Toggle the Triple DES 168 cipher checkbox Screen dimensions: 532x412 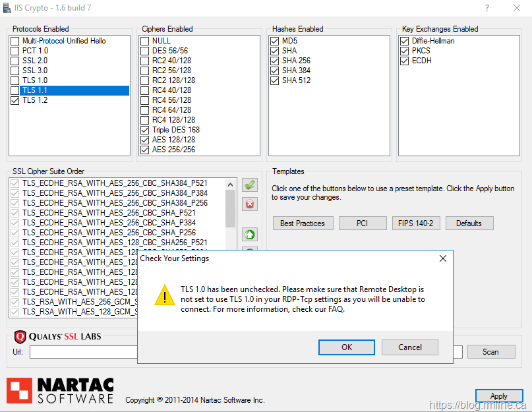click(x=146, y=130)
